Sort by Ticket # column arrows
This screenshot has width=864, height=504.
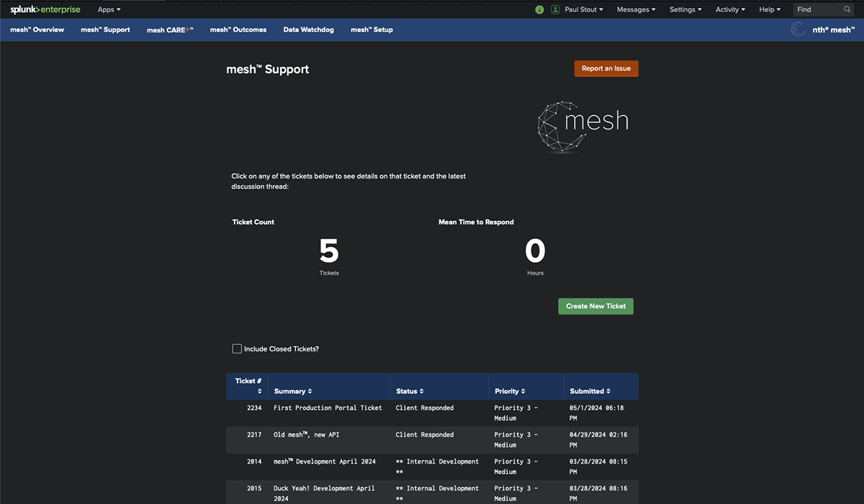pos(260,391)
